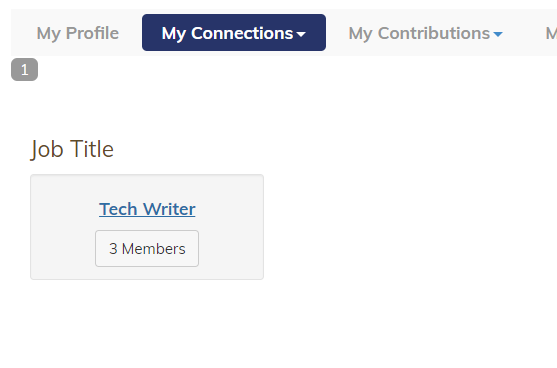Go to page 1 of results
This screenshot has width=557, height=368.
[25, 70]
